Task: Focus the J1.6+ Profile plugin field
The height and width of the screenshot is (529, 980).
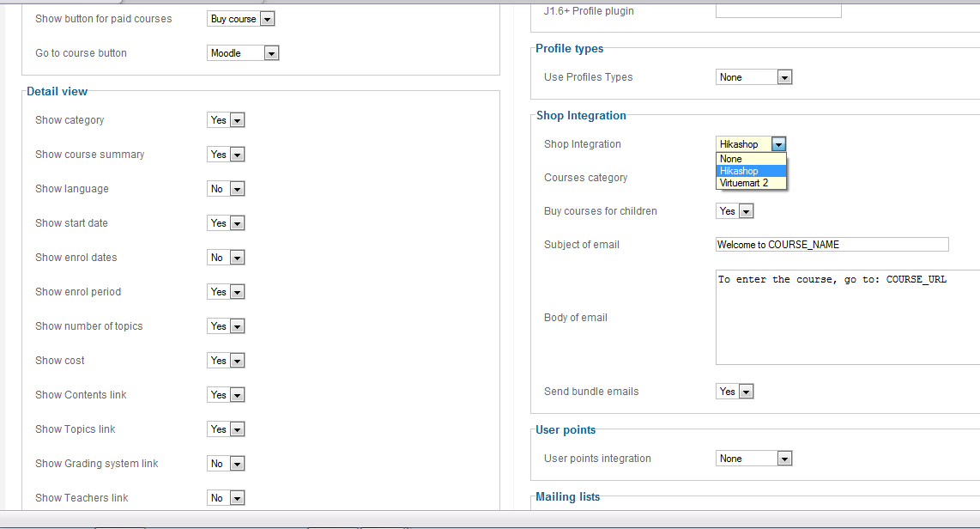Action: tap(778, 11)
